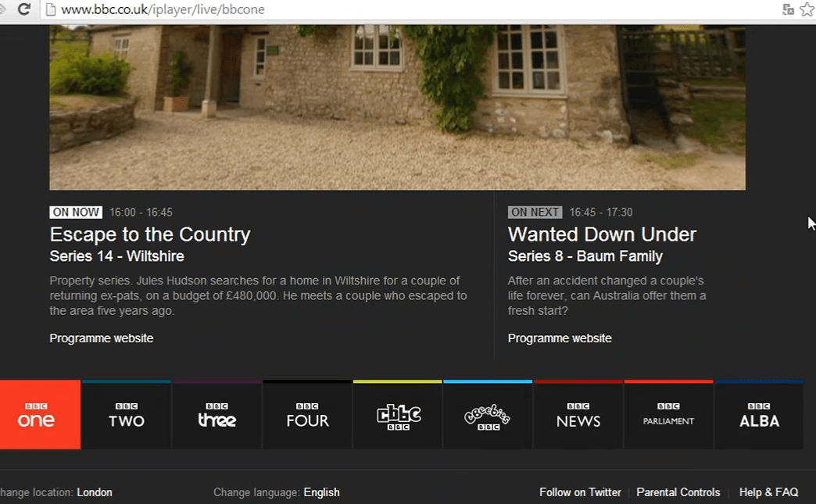Change location from London
The width and height of the screenshot is (816, 504).
[x=95, y=492]
